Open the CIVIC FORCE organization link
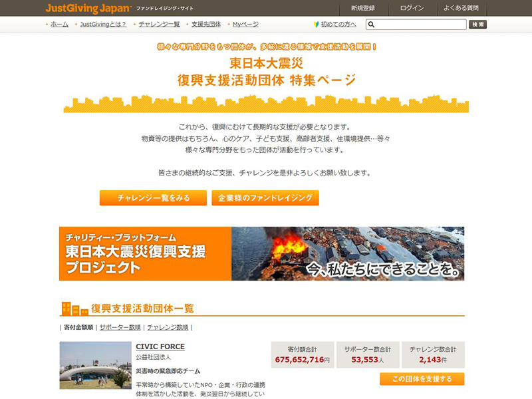The width and height of the screenshot is (532, 399). (x=160, y=346)
